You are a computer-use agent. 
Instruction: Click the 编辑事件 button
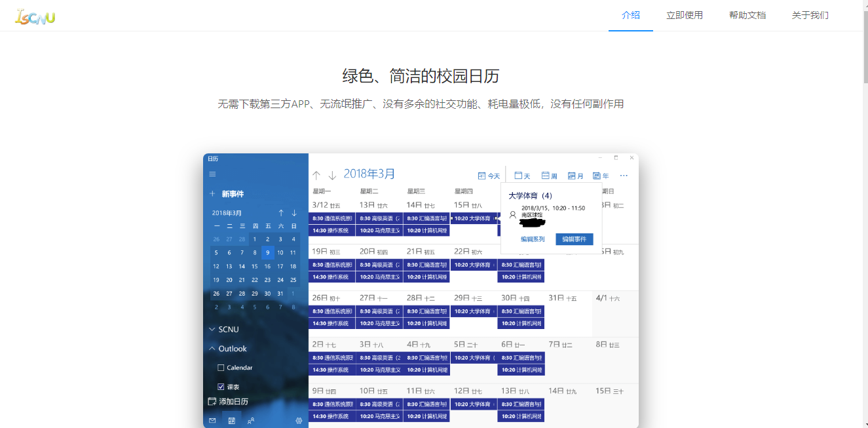575,239
